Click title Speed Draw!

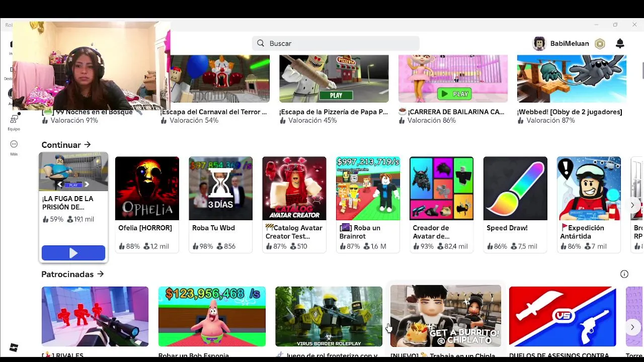507,228
